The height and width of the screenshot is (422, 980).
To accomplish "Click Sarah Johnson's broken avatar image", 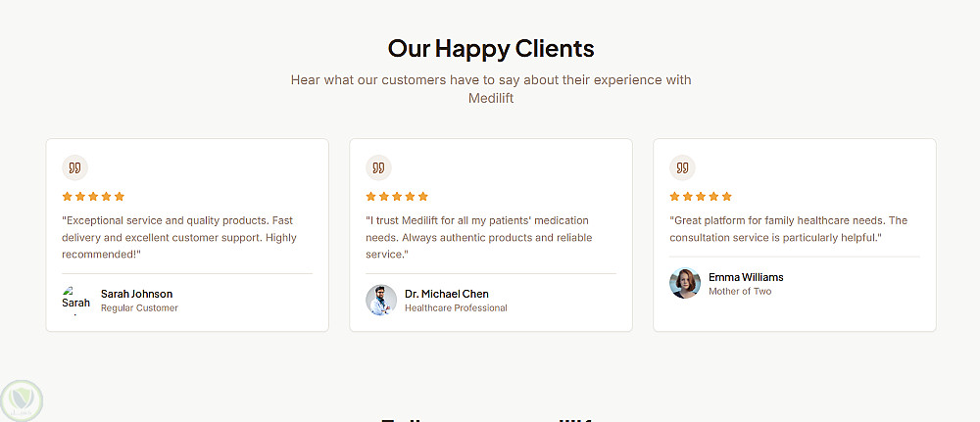I will tap(76, 300).
